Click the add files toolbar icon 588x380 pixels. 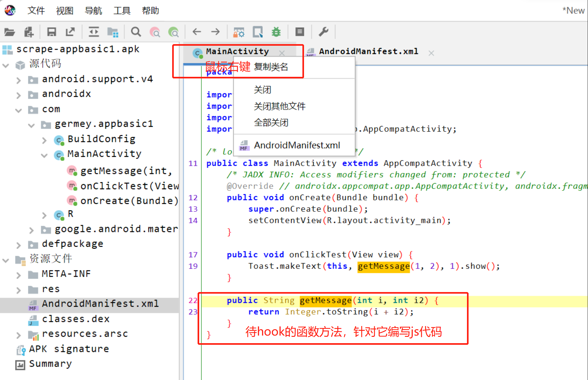click(29, 32)
